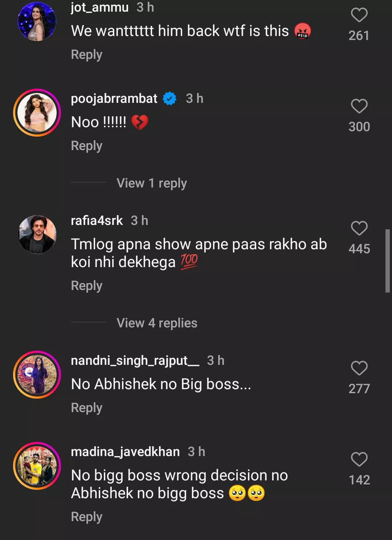Viewport: 392px width, 540px height.
Task: Open madina_javedkhan username link
Action: pyautogui.click(x=125, y=452)
